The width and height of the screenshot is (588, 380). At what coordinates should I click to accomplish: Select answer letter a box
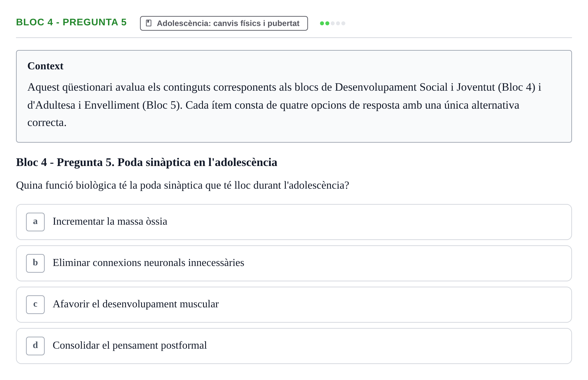[x=35, y=222]
